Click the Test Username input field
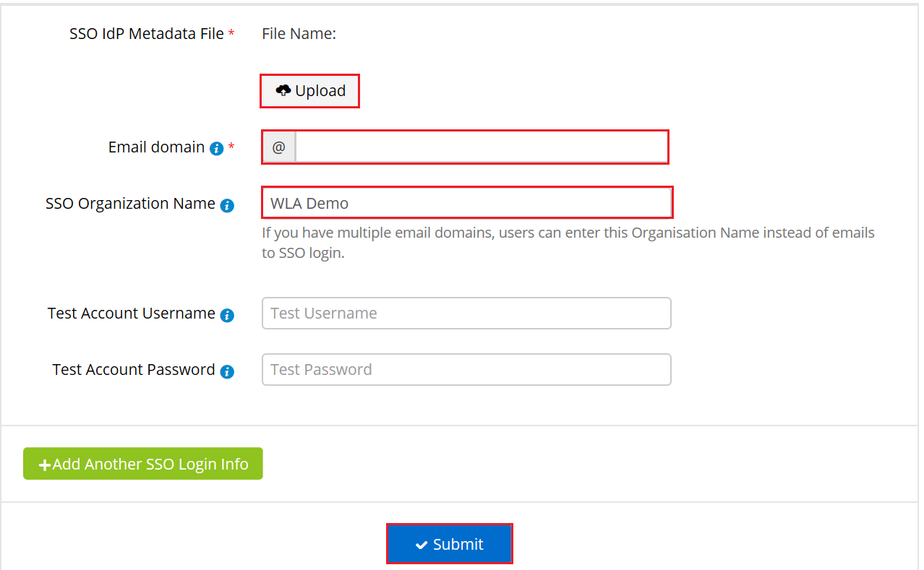Image resolution: width=924 pixels, height=570 pixels. pyautogui.click(x=466, y=313)
